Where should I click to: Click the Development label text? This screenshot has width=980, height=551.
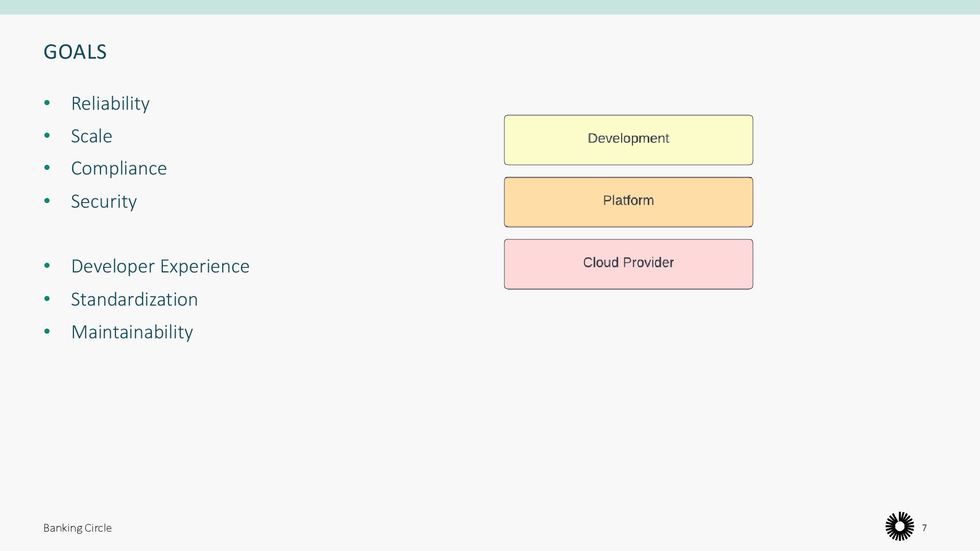[x=628, y=138]
